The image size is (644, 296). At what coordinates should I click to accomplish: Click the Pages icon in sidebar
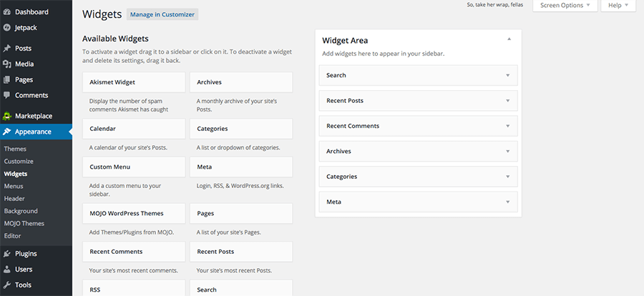(x=6, y=79)
